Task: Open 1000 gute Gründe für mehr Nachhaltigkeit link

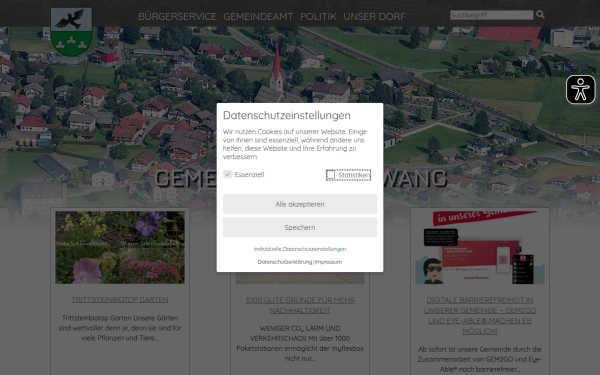Action: [300, 305]
